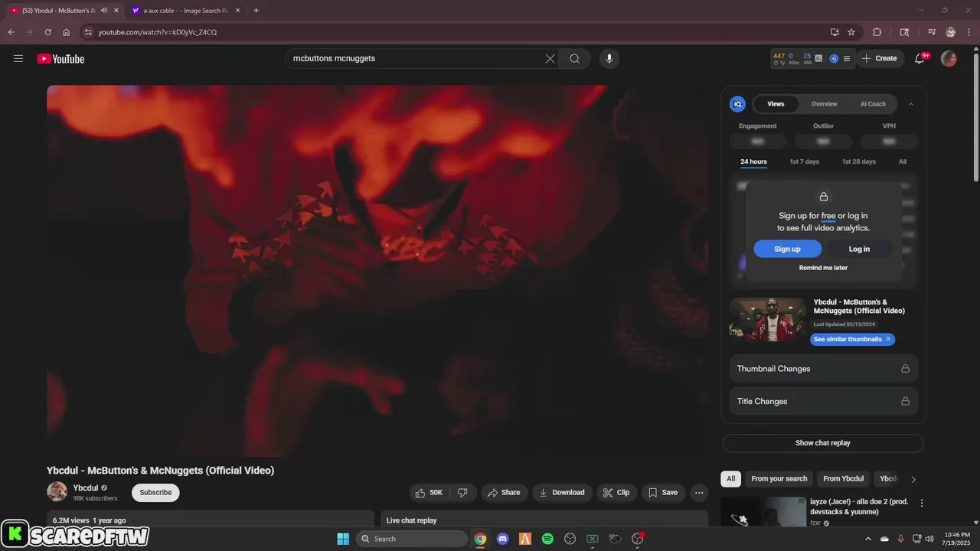Open vidIQ toolbar hamburger menu

pyautogui.click(x=846, y=58)
